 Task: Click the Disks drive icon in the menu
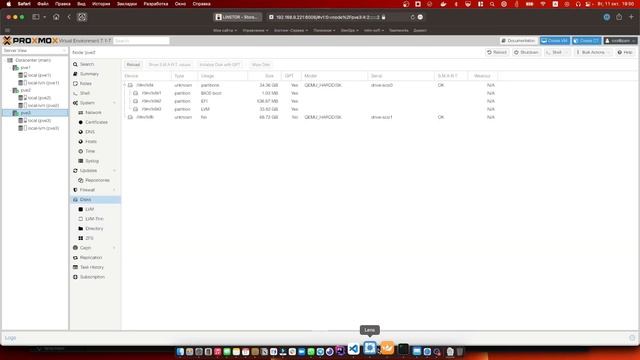tap(75, 200)
